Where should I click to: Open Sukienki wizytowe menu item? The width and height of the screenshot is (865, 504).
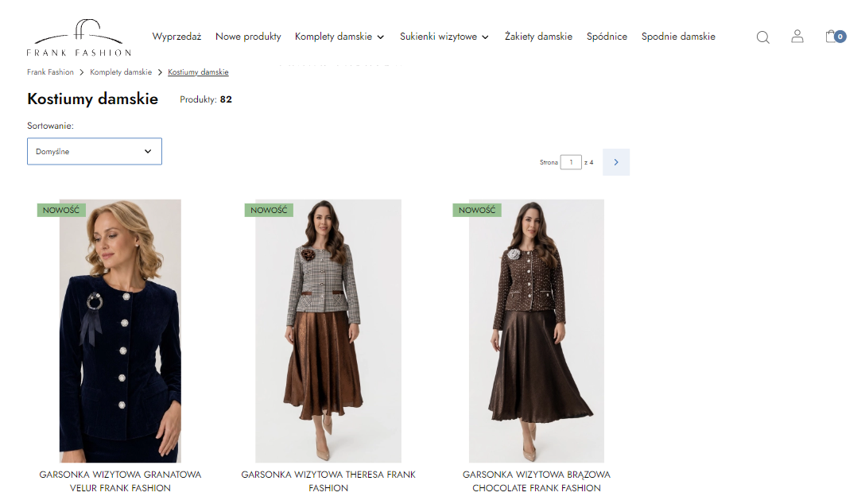tap(439, 37)
